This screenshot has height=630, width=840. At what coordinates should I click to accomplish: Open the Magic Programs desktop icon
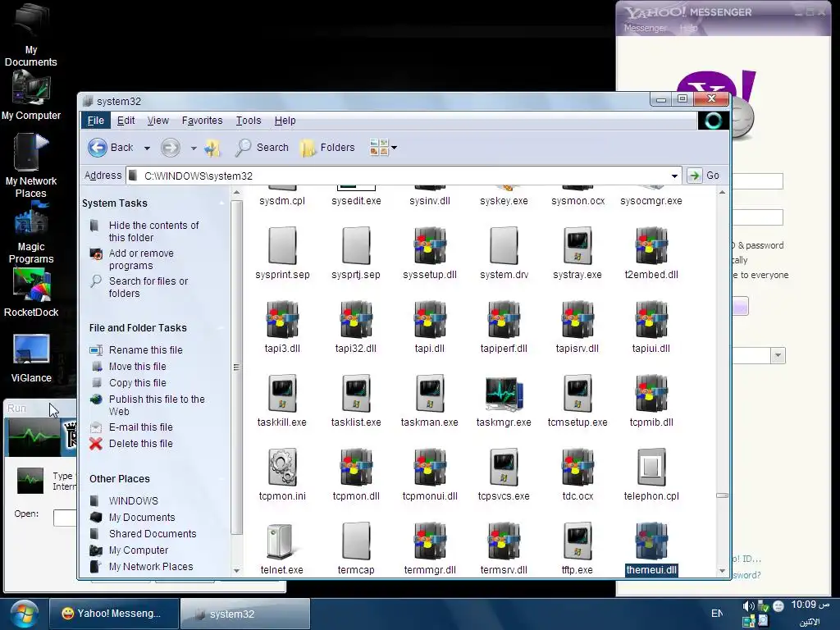pyautogui.click(x=31, y=234)
